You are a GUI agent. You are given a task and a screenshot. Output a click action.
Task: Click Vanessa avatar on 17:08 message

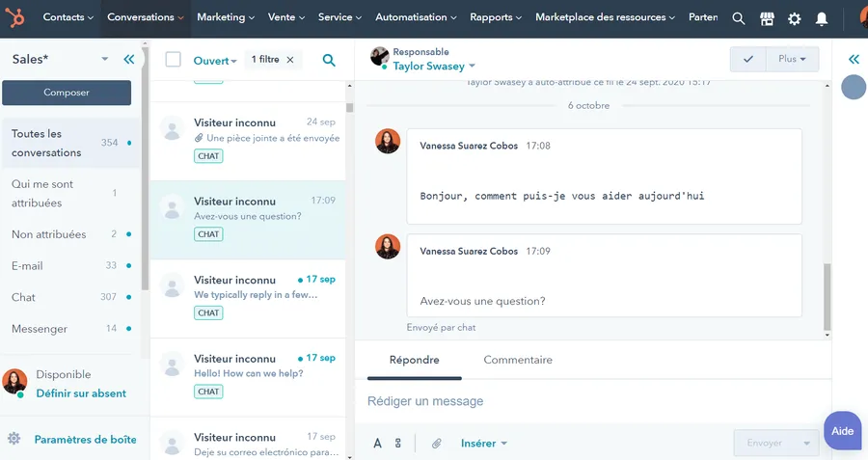[388, 141]
